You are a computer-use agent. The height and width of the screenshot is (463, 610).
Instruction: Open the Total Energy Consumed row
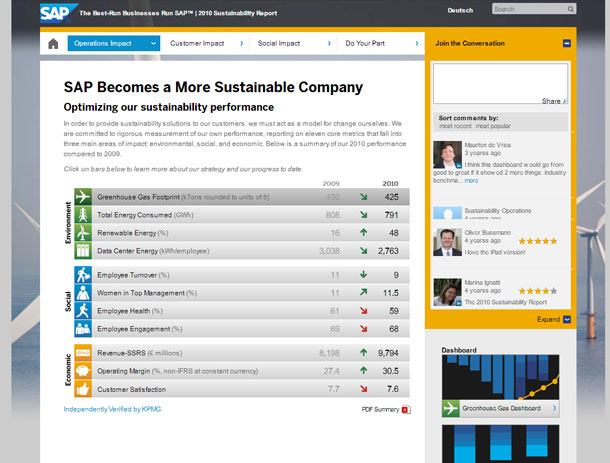pyautogui.click(x=242, y=215)
